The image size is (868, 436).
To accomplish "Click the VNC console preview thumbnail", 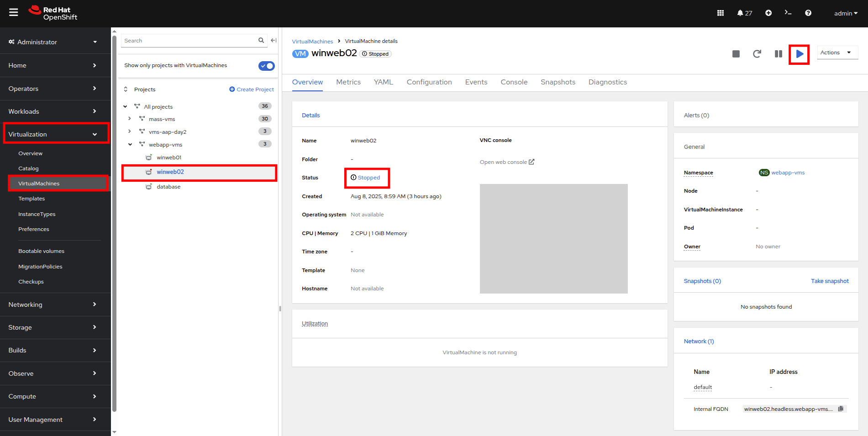I will point(553,239).
